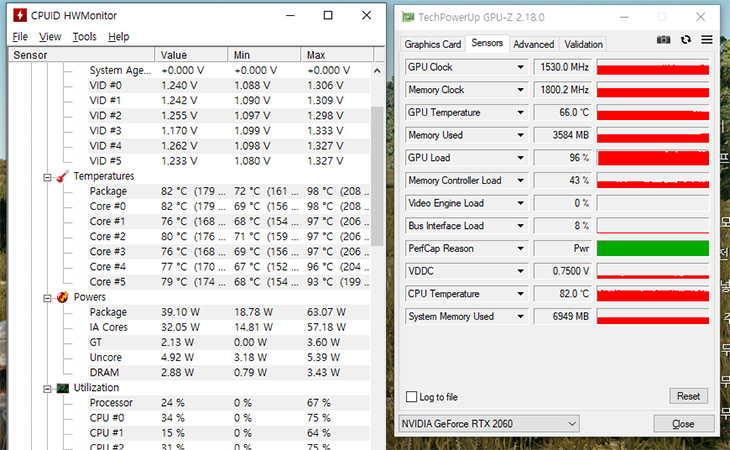Enable the Log to file checkbox
Screen dimensions: 730x450
click(412, 396)
